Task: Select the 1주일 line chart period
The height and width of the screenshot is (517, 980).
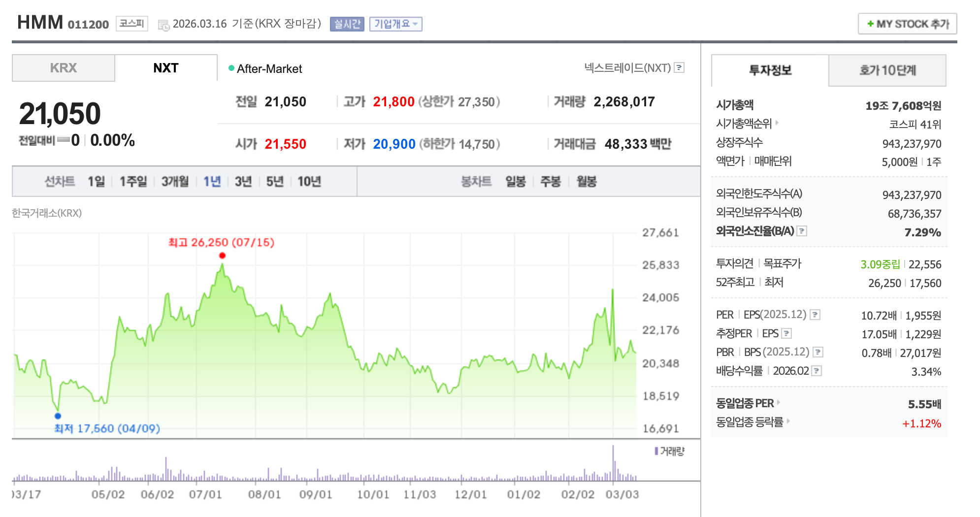Action: coord(133,182)
